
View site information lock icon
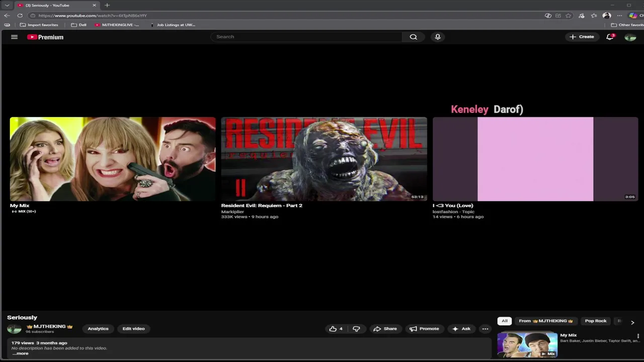point(33,16)
